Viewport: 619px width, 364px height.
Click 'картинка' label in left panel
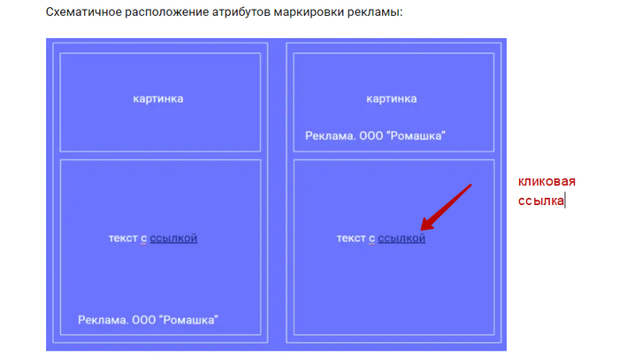(158, 99)
